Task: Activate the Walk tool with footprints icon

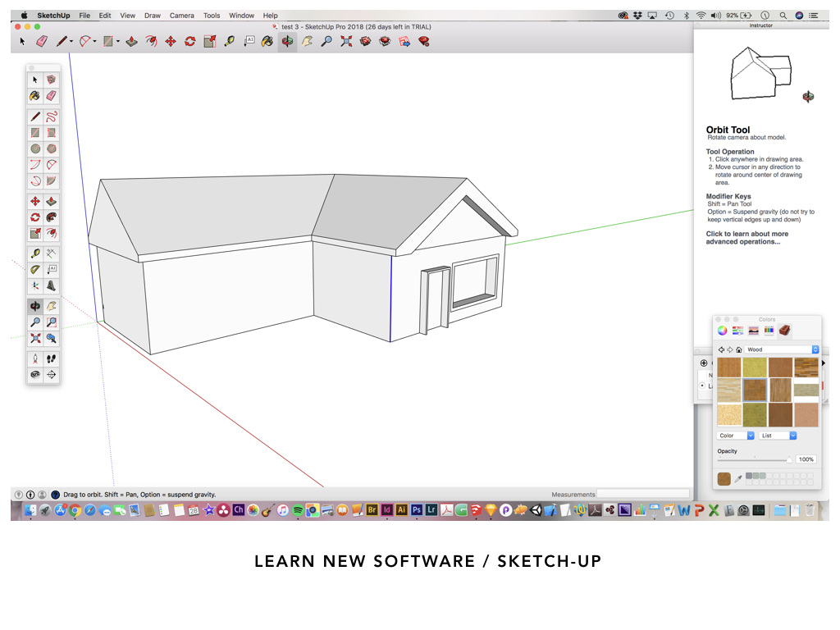Action: (51, 359)
